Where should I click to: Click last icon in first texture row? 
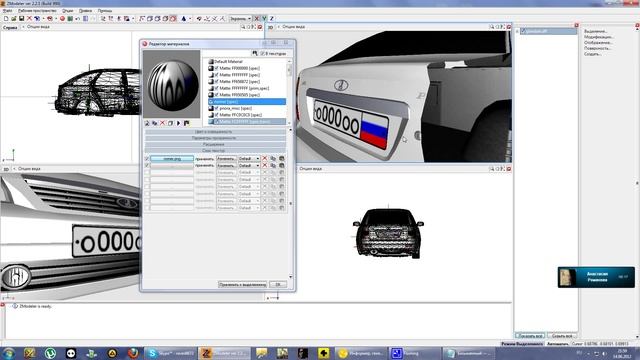[281, 158]
